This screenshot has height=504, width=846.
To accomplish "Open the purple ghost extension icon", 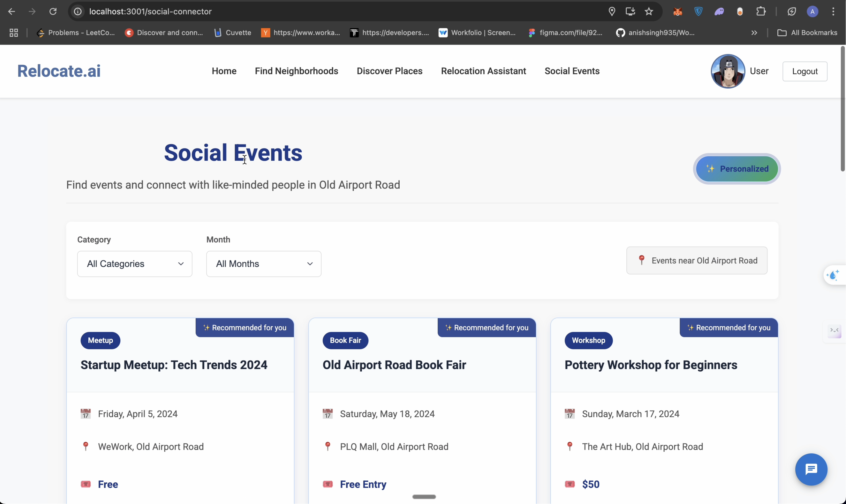I will (719, 12).
